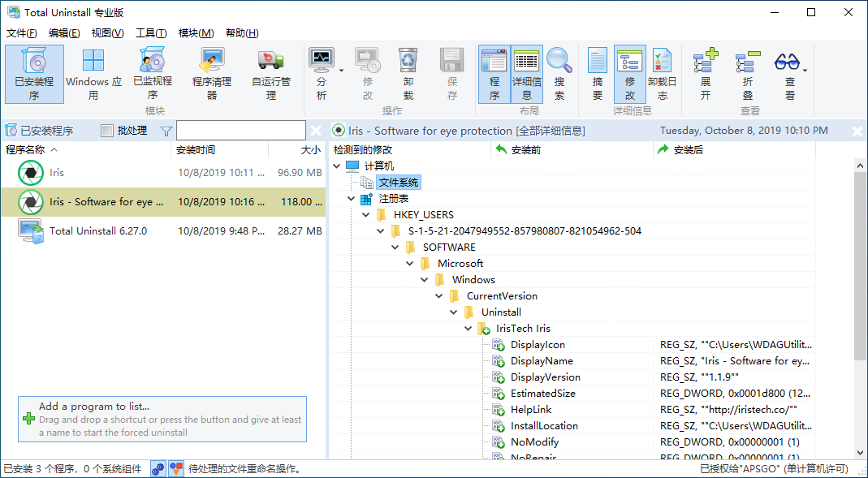Open dropdown arrow next to 分析
Image resolution: width=868 pixels, height=478 pixels.
click(342, 71)
